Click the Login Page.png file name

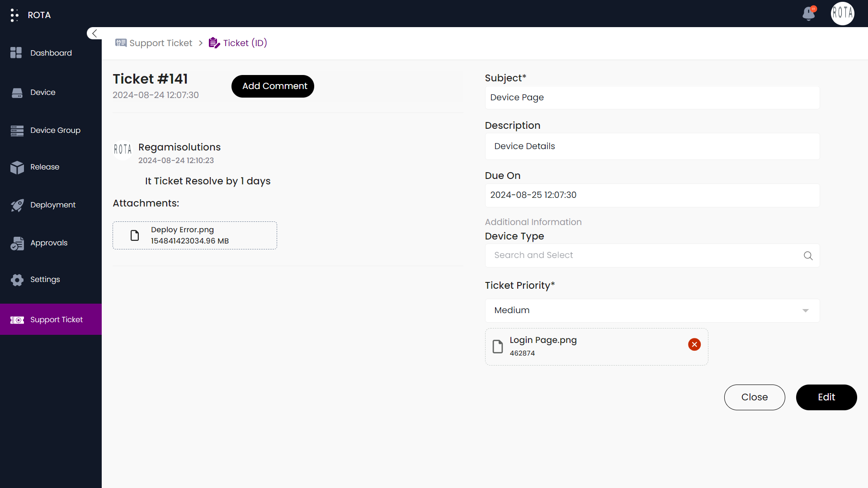(543, 340)
